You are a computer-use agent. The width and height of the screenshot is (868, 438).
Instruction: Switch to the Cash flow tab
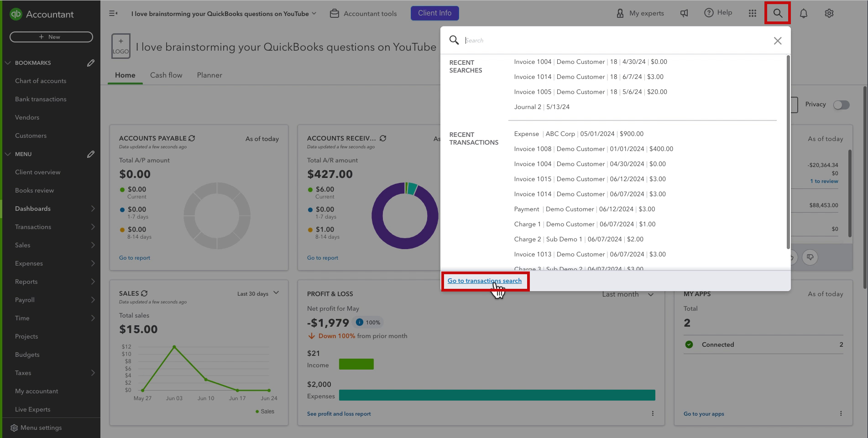pyautogui.click(x=166, y=75)
